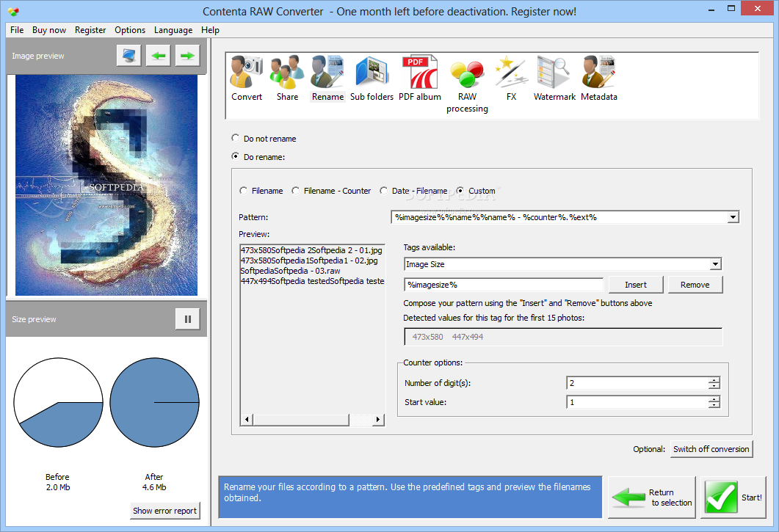Increase the Start value spinner
This screenshot has height=532, width=779.
pyautogui.click(x=714, y=399)
